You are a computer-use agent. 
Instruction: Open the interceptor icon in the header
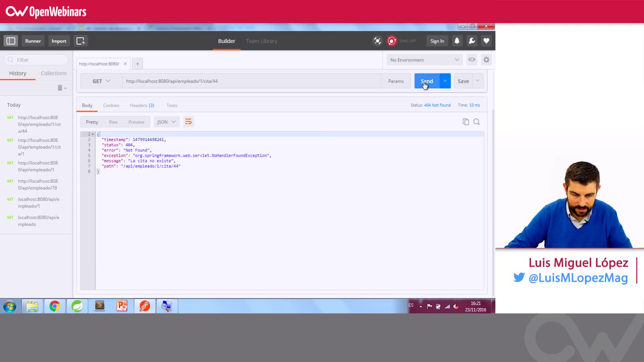coord(377,41)
